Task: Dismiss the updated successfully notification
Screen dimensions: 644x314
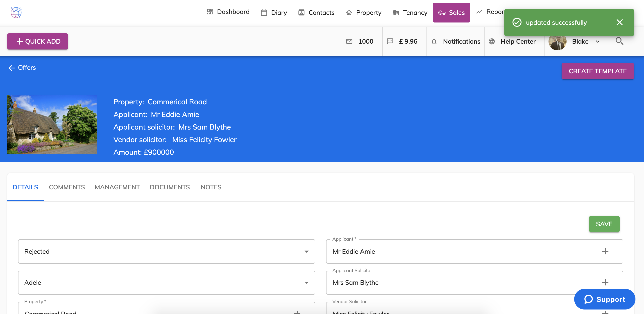Action: [x=619, y=22]
